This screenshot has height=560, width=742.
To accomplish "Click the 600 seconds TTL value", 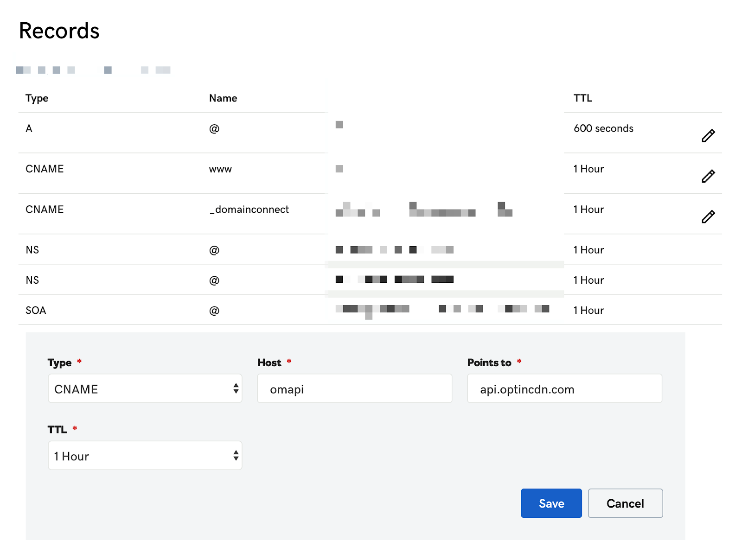I will (603, 128).
